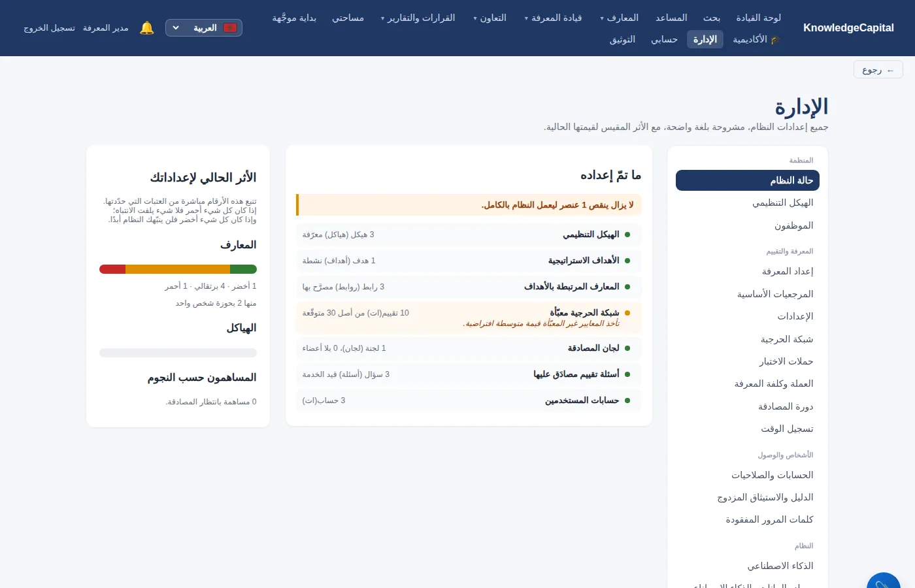
Task: Open حسابي in the top nav
Action: [x=664, y=39]
